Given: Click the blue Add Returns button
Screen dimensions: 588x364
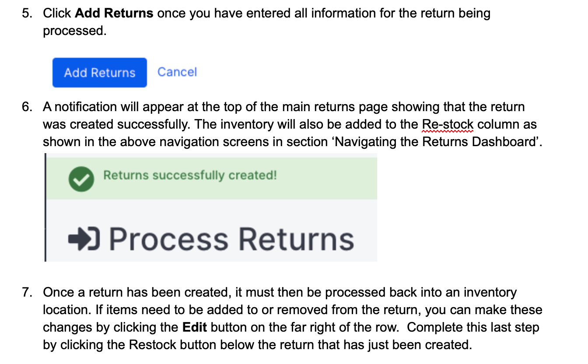Looking at the screenshot, I should point(99,72).
